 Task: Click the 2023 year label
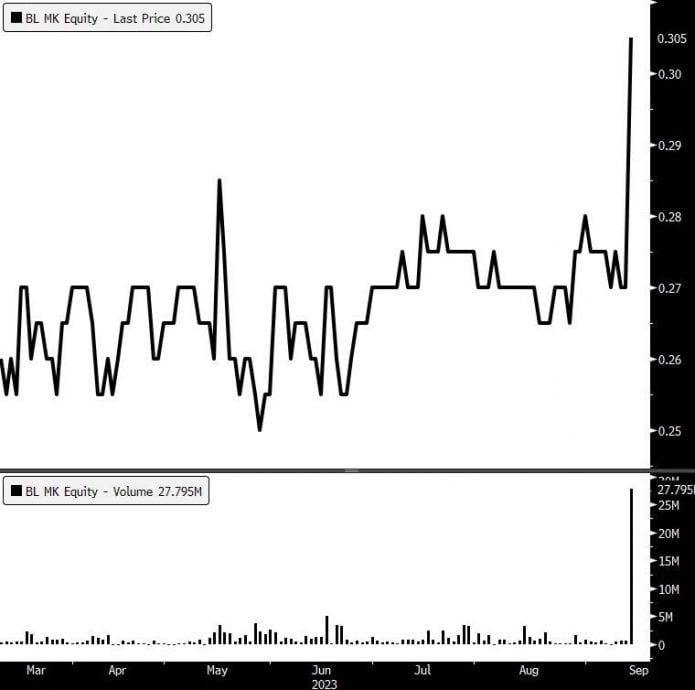point(323,684)
